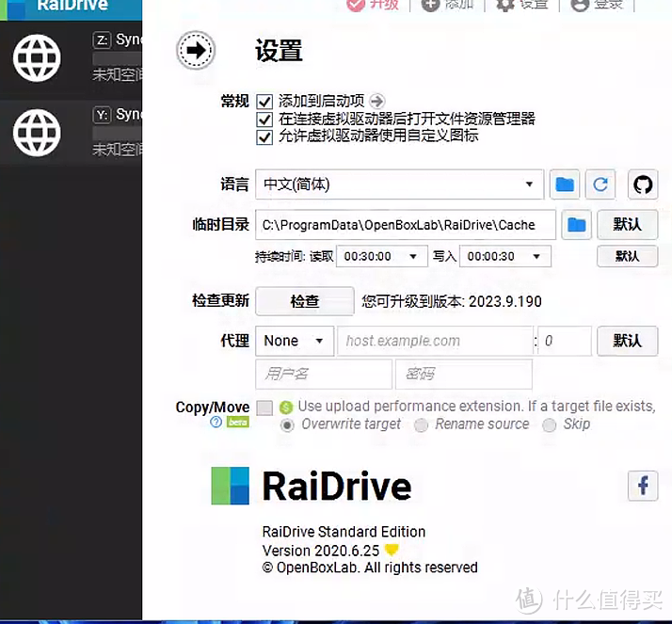This screenshot has height=624, width=672.
Task: Select the Rename source radio option
Action: 423,424
